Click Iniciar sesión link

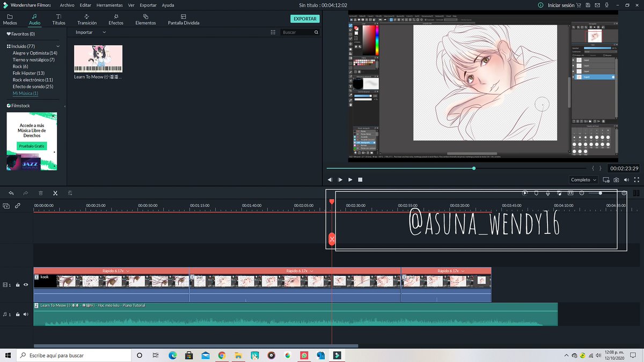click(x=560, y=5)
